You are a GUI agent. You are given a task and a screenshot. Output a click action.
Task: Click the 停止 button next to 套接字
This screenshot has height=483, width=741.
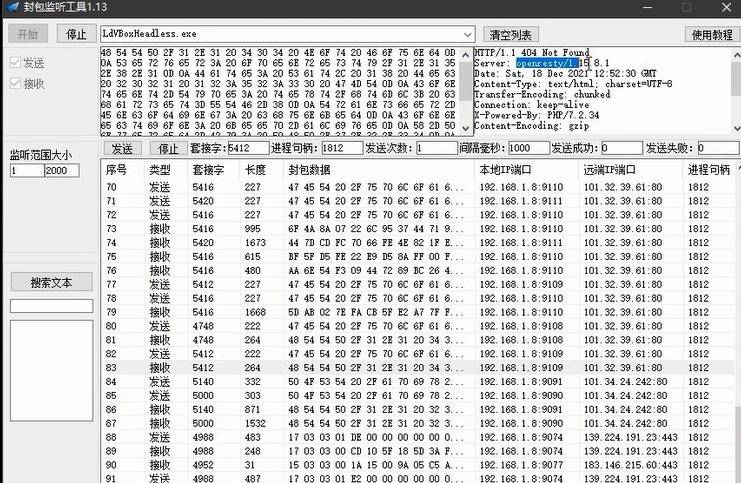[168, 148]
